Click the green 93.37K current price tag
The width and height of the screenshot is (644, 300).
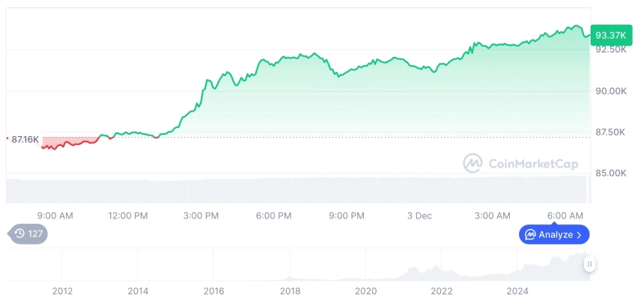point(610,35)
